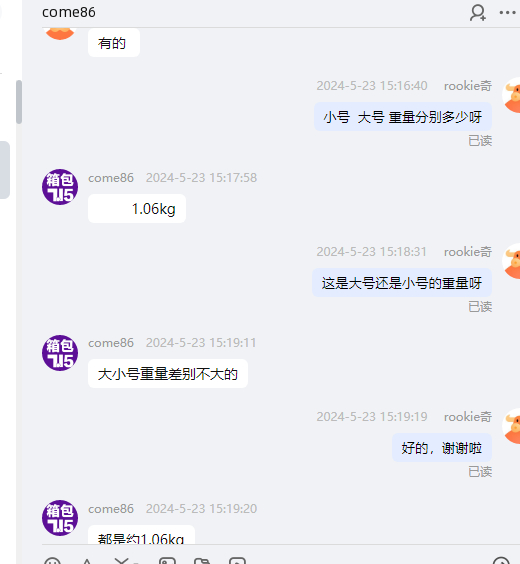Click the come86 sender name at 15:17:58

[x=111, y=178]
